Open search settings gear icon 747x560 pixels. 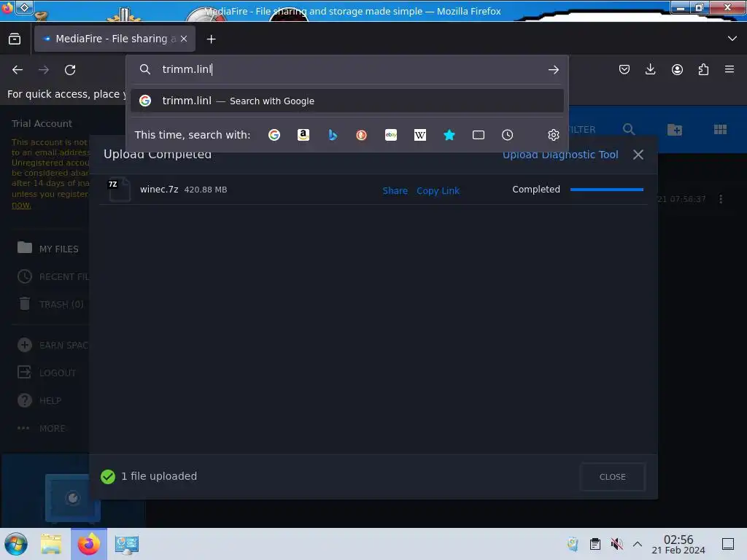[x=553, y=135]
